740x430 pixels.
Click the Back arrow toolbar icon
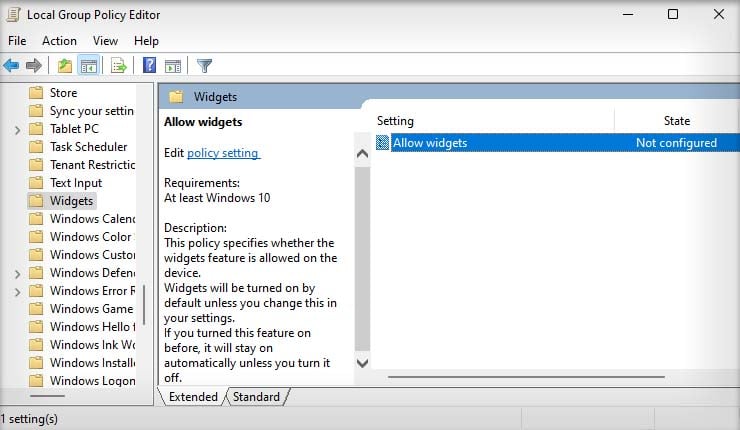point(11,66)
